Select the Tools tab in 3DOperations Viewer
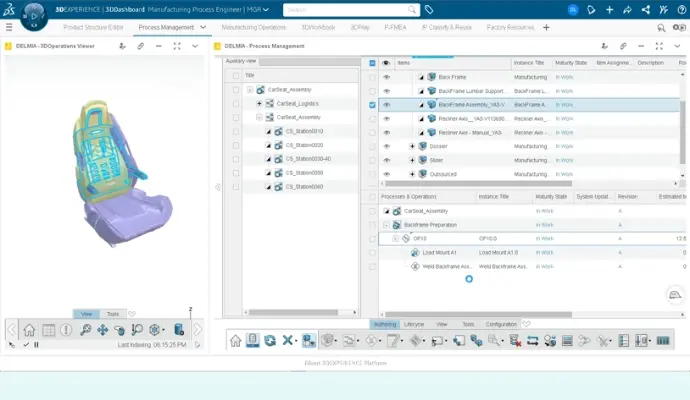This screenshot has height=400, width=690. click(x=113, y=314)
